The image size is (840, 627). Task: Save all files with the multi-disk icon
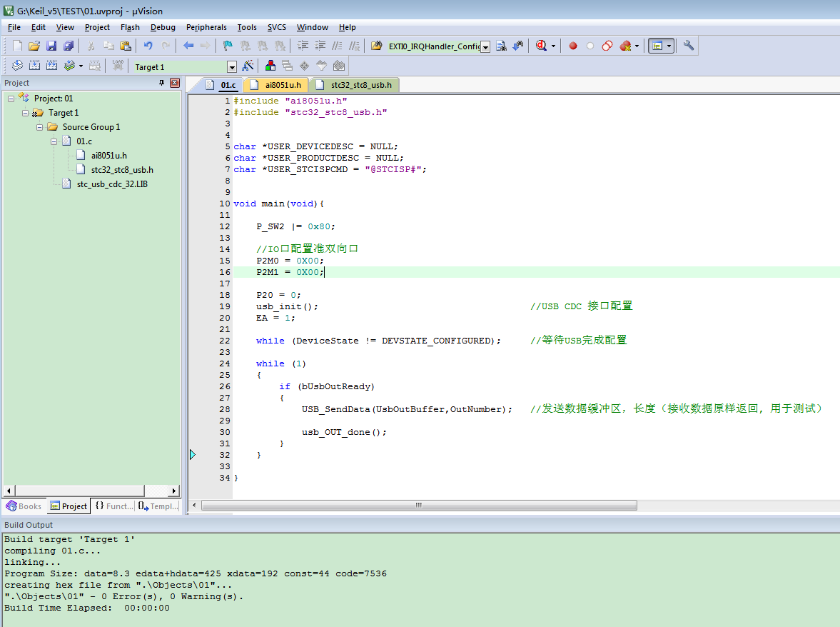(x=69, y=46)
